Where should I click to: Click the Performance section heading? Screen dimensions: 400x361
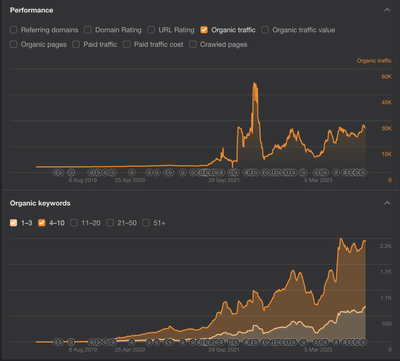[31, 10]
